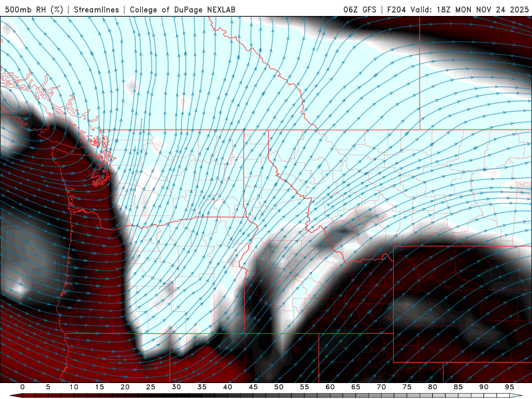Select the "90" legend tick label
The width and height of the screenshot is (532, 399).
click(484, 387)
